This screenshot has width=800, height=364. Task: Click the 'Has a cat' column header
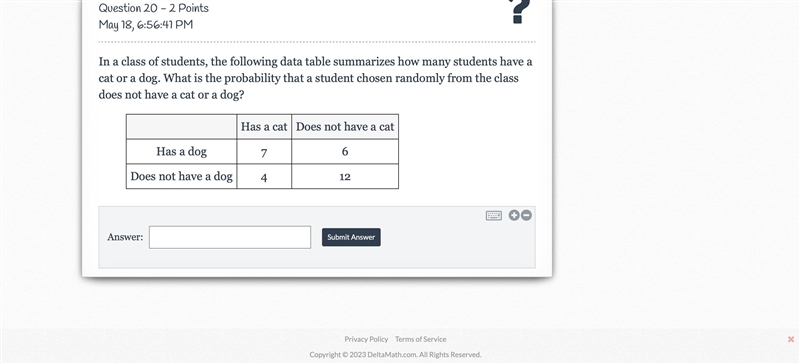click(x=264, y=127)
